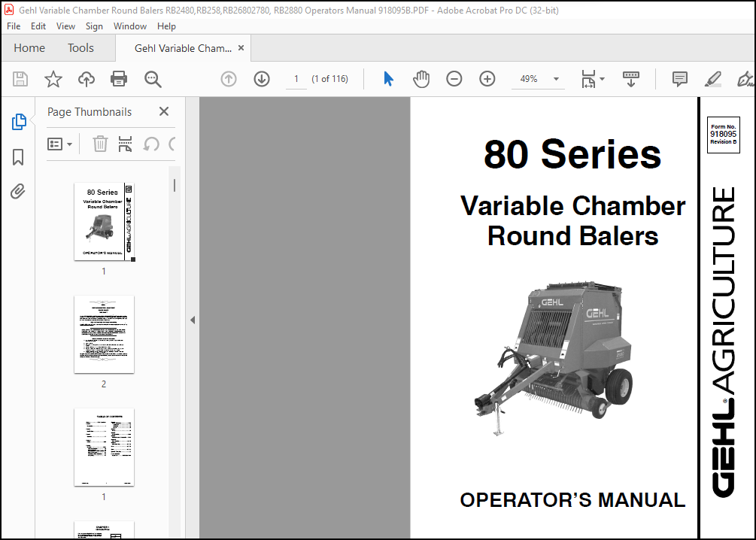Close the Gehl Variable Cham... document tab
Viewport: 756px width, 540px height.
click(x=241, y=47)
